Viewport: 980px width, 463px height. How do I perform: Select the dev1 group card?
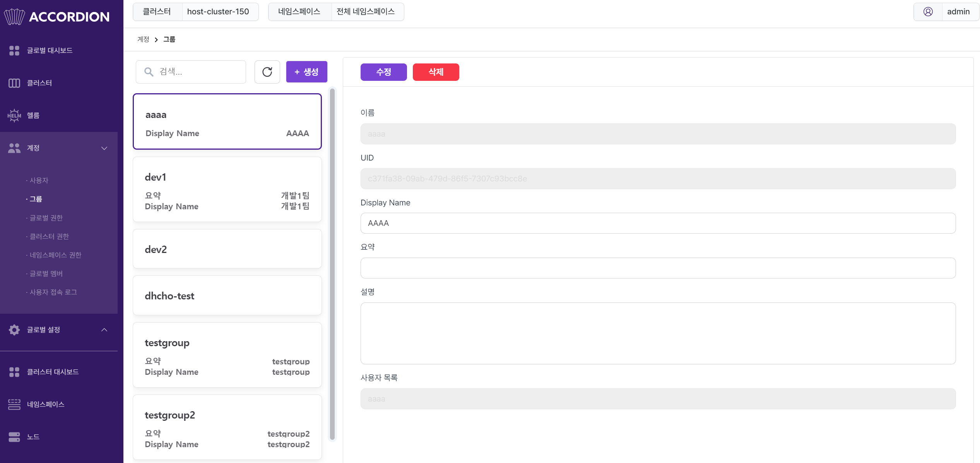(x=227, y=190)
